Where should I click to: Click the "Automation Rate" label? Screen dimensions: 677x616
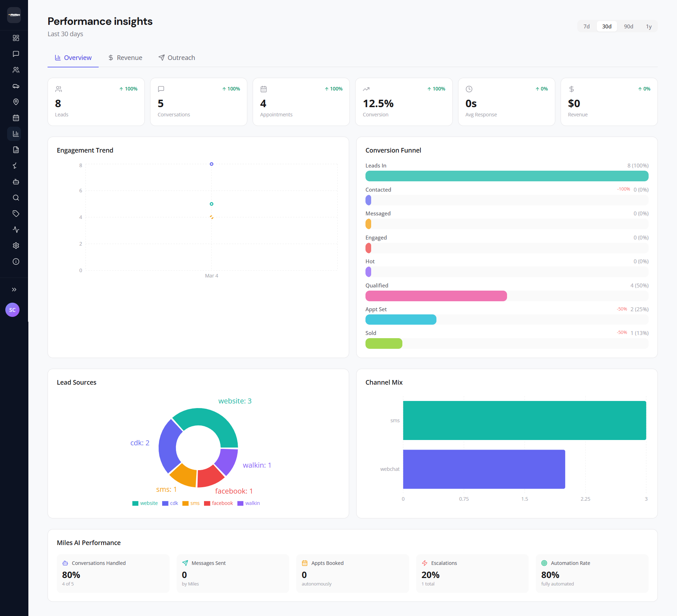tap(571, 563)
